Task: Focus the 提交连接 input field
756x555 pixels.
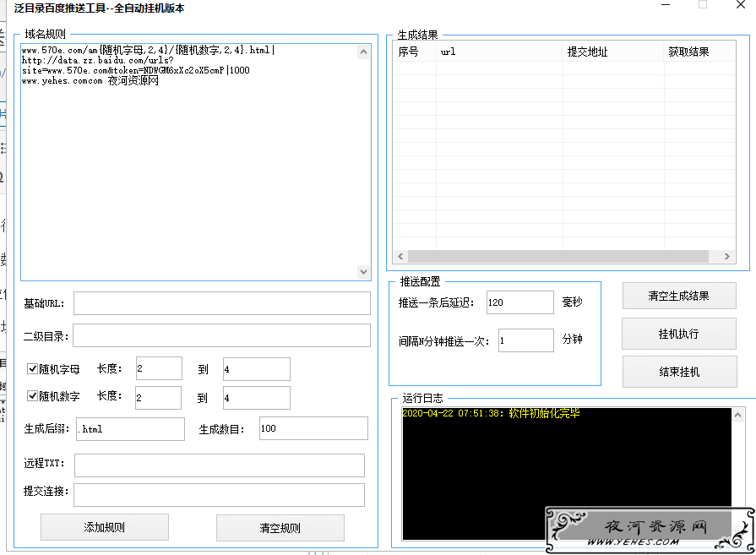Action: pos(219,495)
